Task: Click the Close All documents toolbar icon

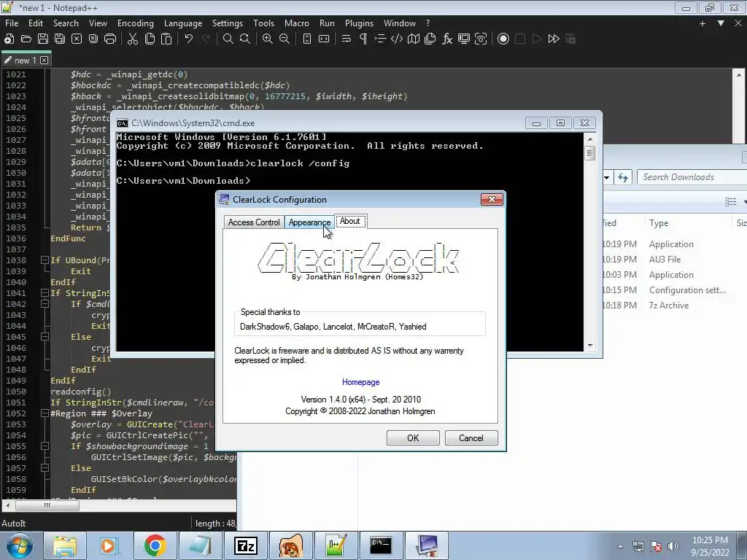Action: [x=93, y=39]
